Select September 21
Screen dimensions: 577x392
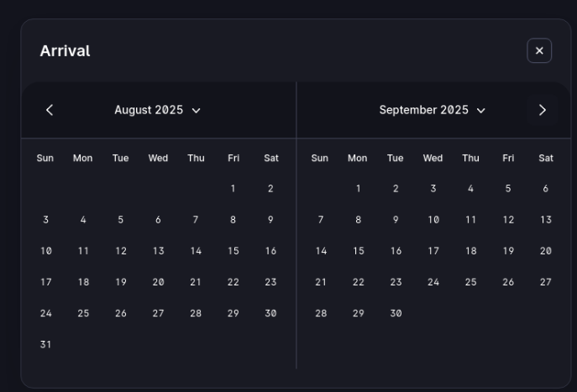point(321,282)
